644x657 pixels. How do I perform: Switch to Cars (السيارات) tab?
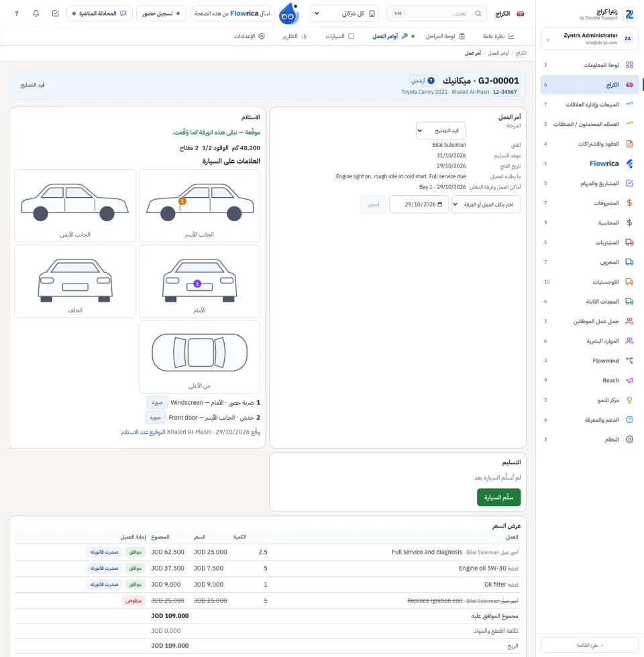pos(339,36)
